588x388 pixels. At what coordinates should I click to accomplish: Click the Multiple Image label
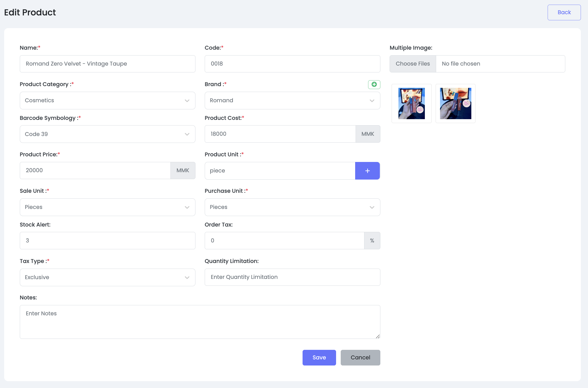click(x=411, y=48)
